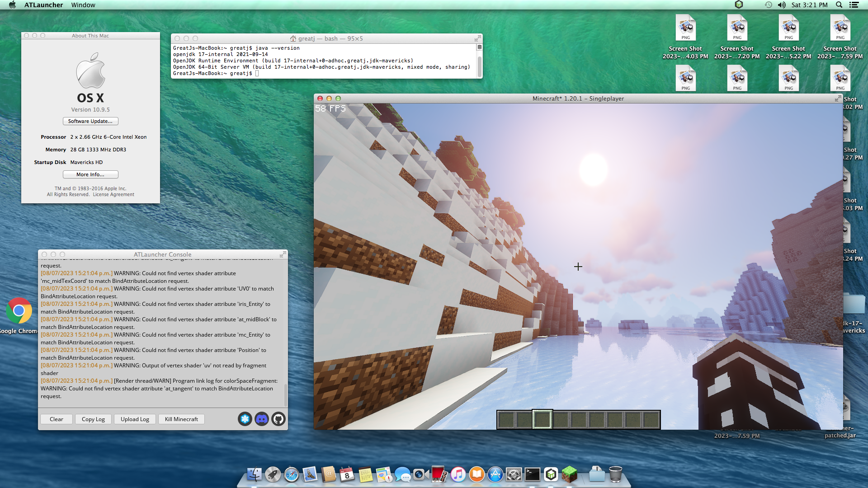Click the Minecraft grass block dock icon
Image resolution: width=868 pixels, height=488 pixels.
570,474
